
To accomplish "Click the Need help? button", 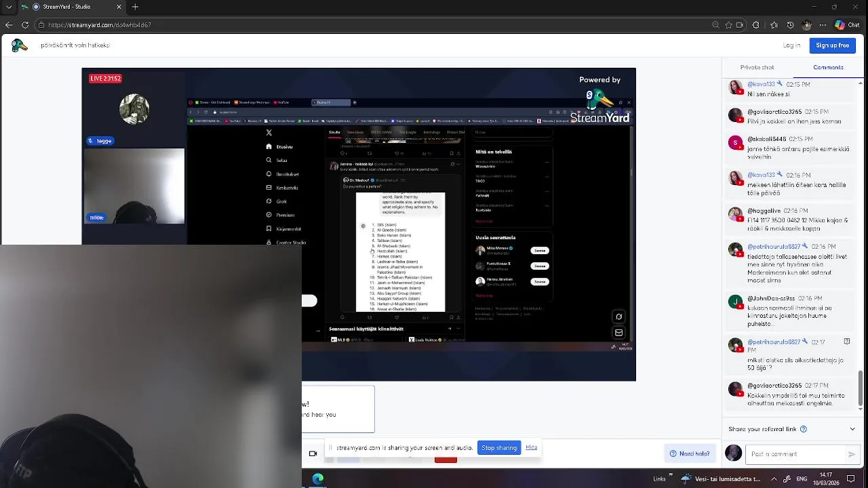I will 690,454.
